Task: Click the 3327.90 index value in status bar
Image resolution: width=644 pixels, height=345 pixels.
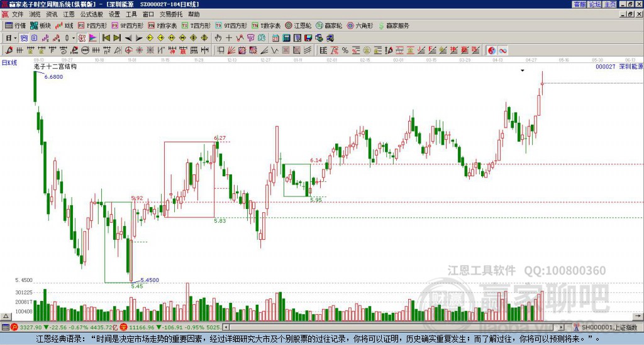Action: click(x=31, y=327)
